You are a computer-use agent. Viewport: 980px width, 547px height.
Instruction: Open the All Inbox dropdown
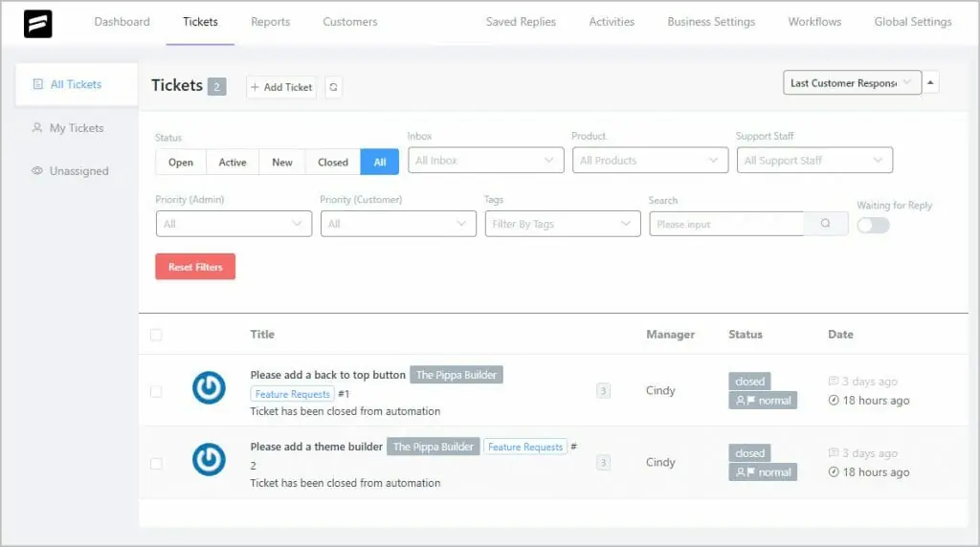(485, 160)
